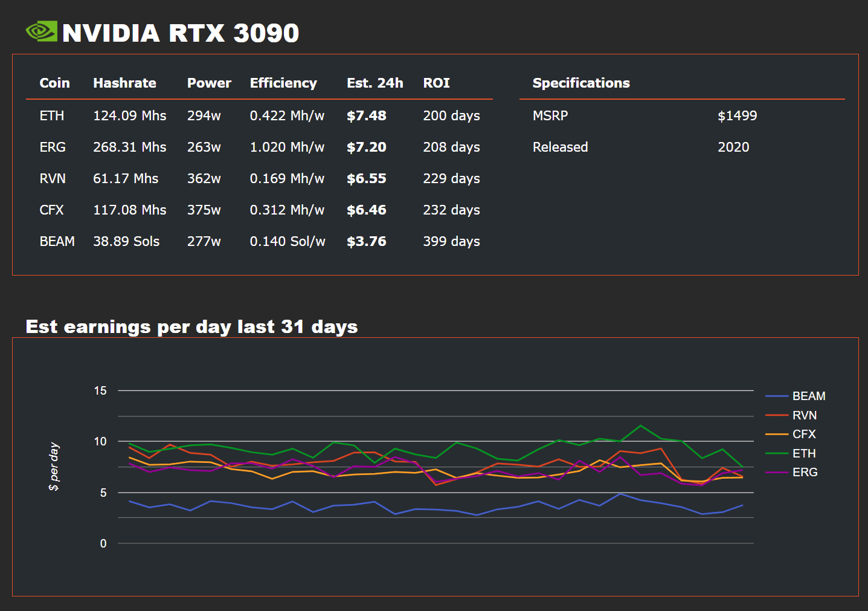Click ETH efficiency 0.422 Mh/w
This screenshot has height=611, width=868.
pyautogui.click(x=288, y=115)
